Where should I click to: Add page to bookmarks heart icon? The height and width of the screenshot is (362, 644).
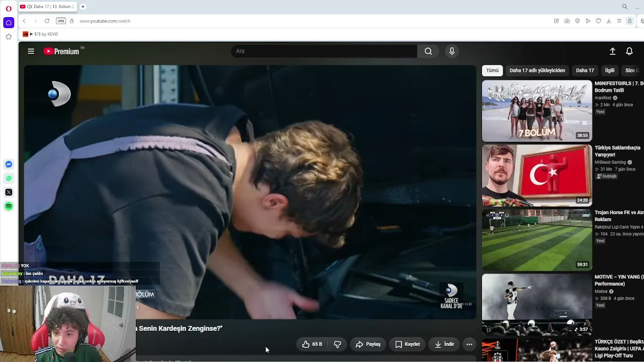pyautogui.click(x=598, y=21)
